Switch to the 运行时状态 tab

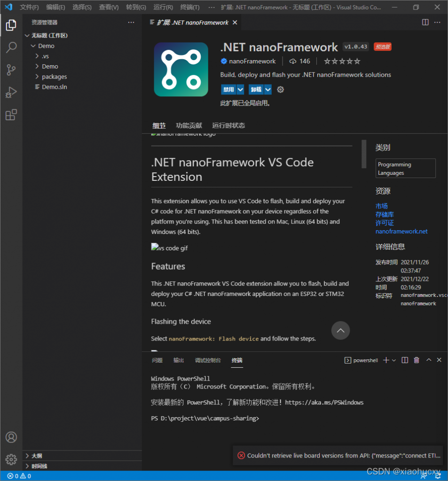coord(228,125)
